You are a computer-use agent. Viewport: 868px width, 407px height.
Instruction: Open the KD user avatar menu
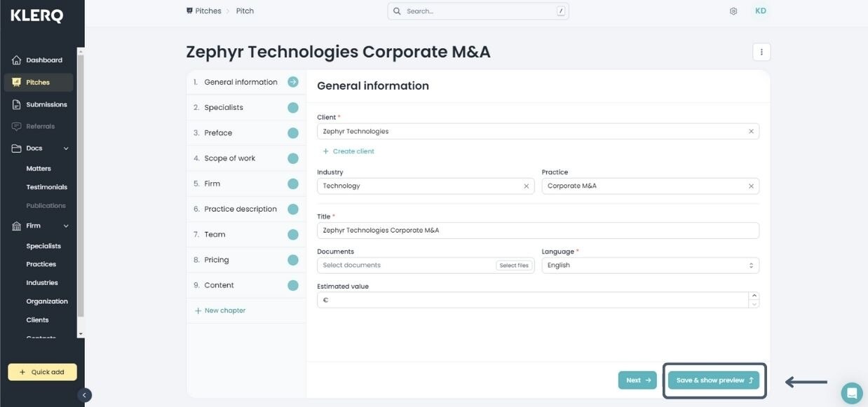[x=761, y=11]
